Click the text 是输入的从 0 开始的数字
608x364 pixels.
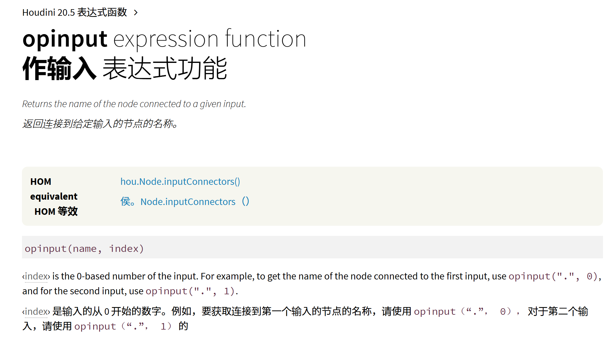point(107,311)
